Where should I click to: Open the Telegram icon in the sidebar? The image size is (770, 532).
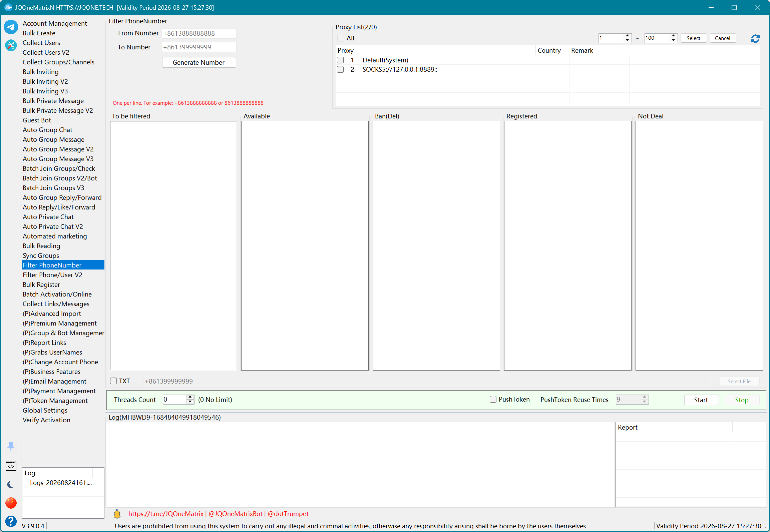(x=11, y=27)
